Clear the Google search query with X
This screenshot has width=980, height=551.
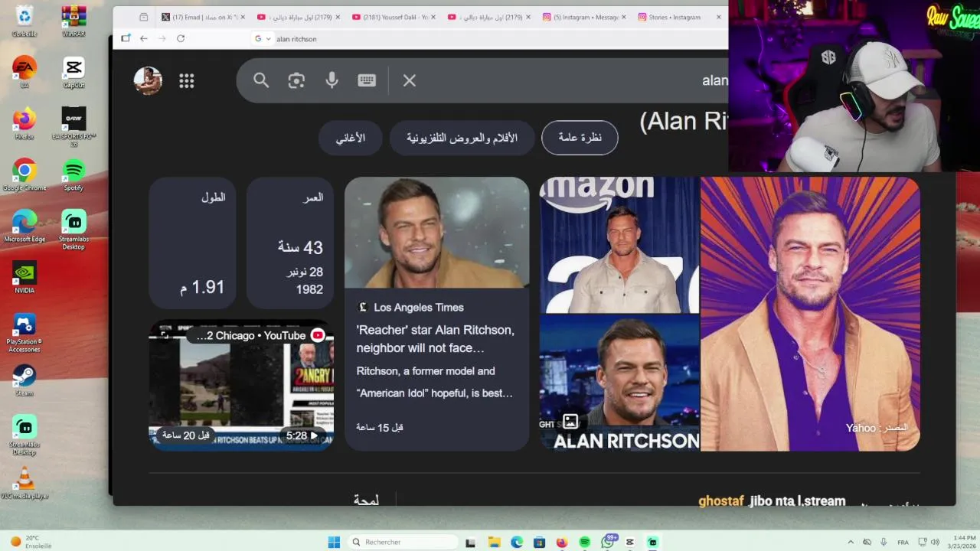click(x=410, y=80)
